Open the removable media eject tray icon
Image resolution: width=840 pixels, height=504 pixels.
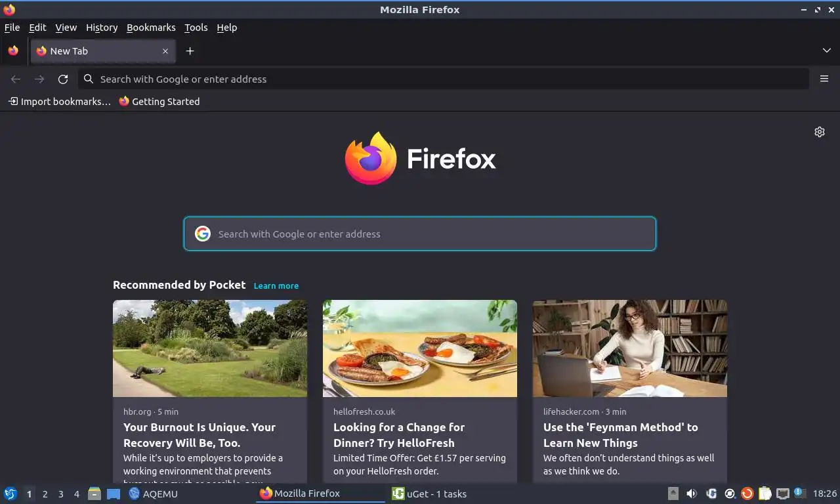[673, 493]
